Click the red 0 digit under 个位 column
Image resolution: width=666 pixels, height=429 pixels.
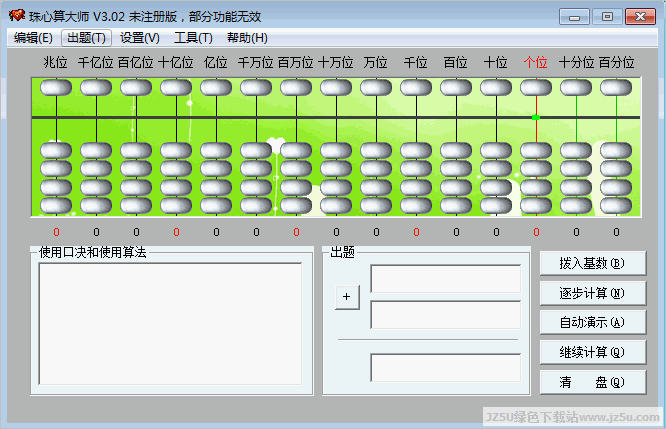[x=536, y=232]
